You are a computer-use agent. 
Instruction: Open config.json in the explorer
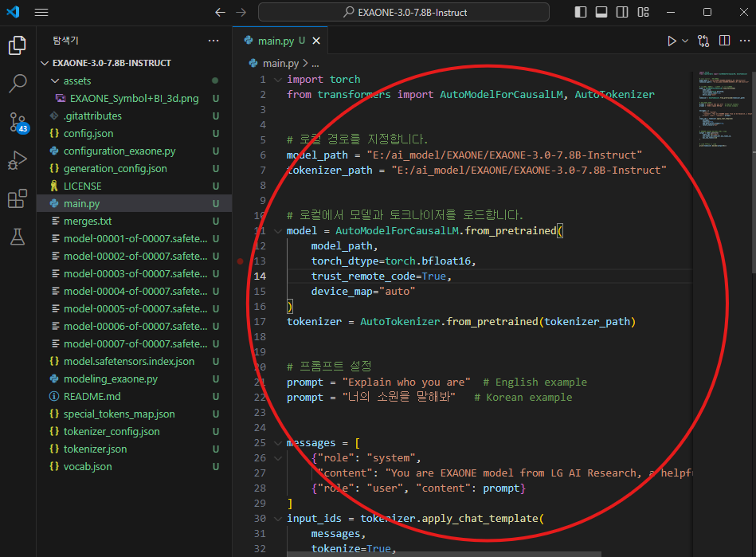(x=134, y=134)
